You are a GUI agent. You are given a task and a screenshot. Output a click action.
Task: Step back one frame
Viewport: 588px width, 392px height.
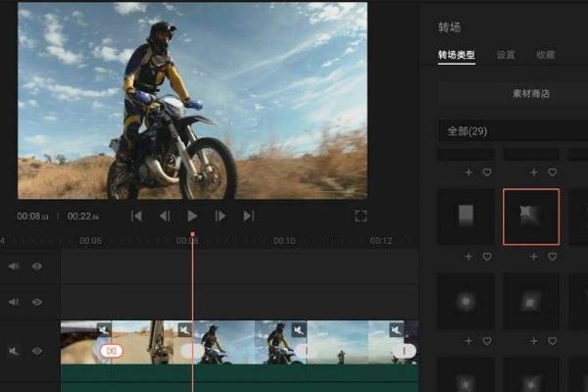(x=165, y=216)
